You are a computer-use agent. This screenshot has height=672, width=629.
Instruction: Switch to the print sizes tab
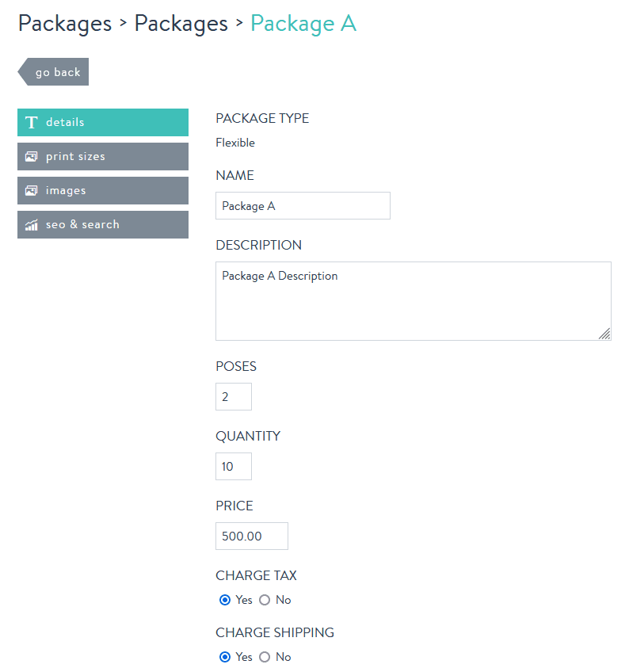[x=103, y=156]
